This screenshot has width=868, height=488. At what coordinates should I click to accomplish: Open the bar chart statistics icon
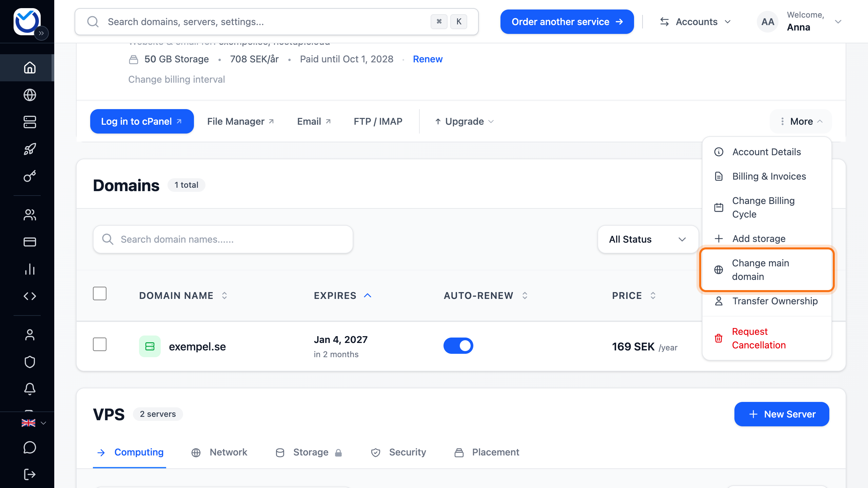point(30,269)
